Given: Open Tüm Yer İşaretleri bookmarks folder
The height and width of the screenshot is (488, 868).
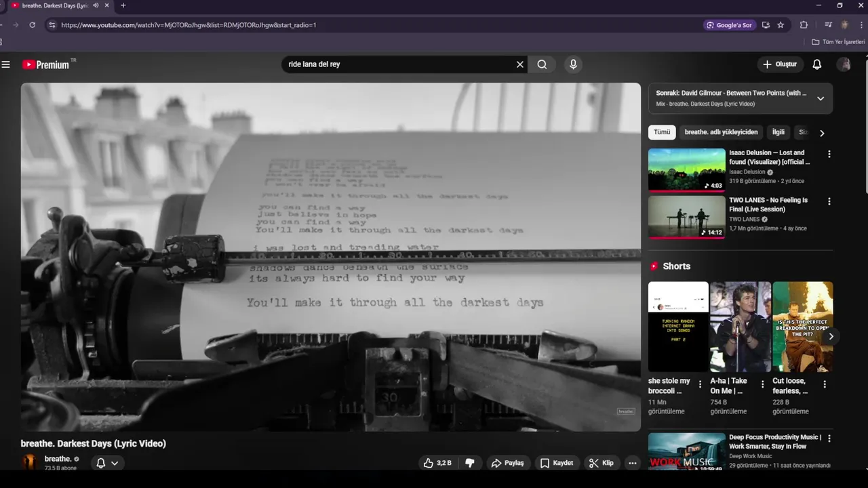Looking at the screenshot, I should pos(838,42).
